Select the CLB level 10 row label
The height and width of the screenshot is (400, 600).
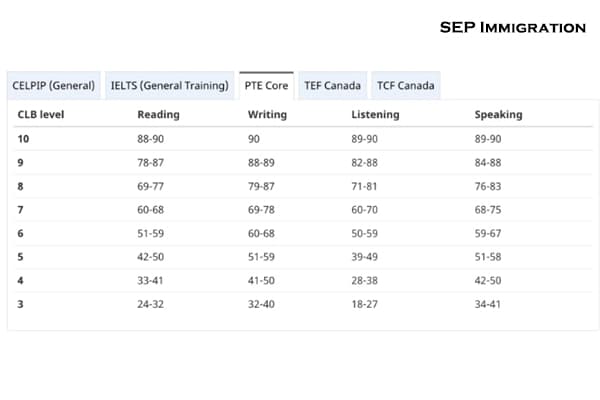pyautogui.click(x=23, y=139)
